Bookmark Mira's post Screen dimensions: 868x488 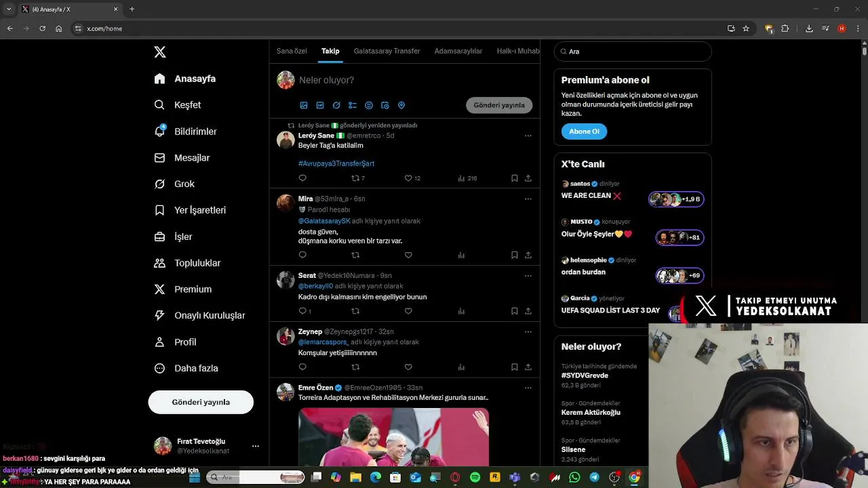coord(515,256)
